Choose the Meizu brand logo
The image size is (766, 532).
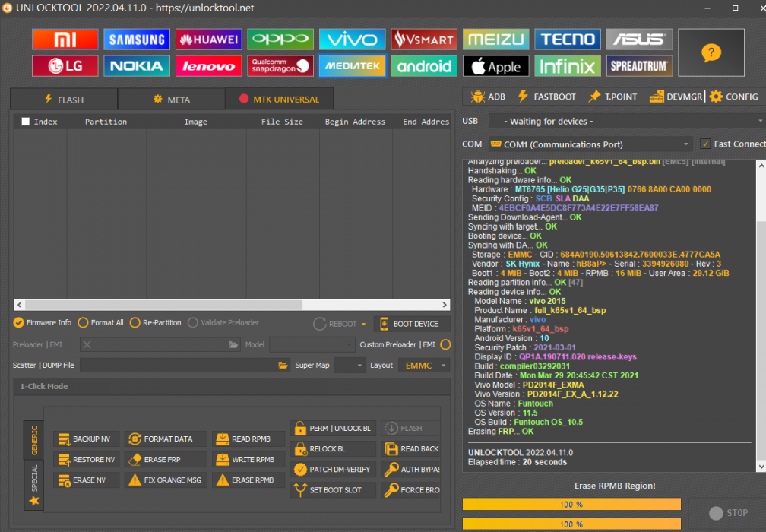[x=495, y=40]
